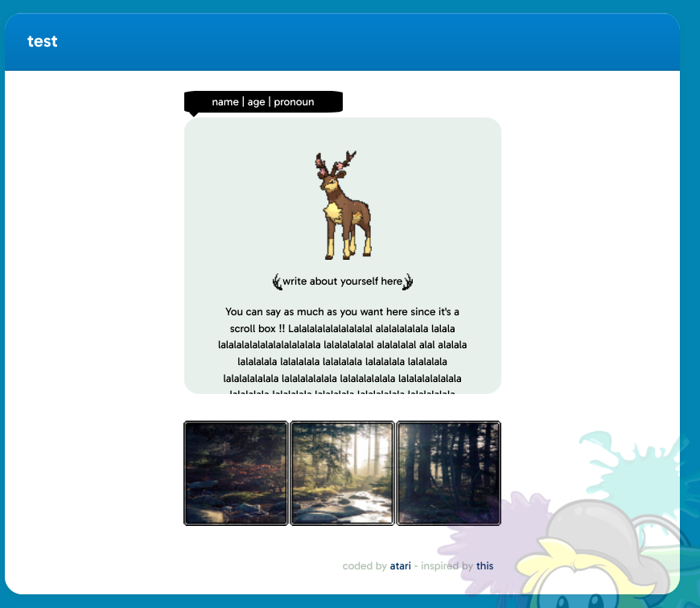Viewport: 700px width, 608px height.
Task: Click the "test" header title
Action: tap(43, 41)
